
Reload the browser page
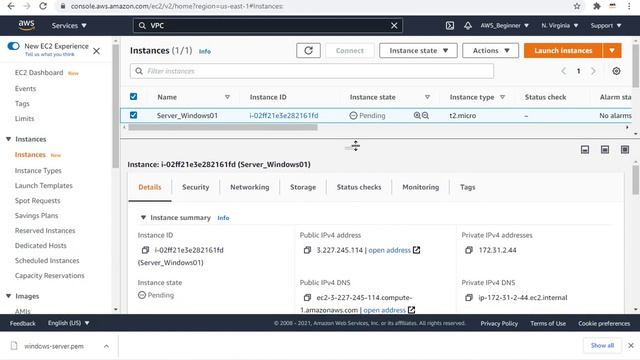tap(43, 6)
